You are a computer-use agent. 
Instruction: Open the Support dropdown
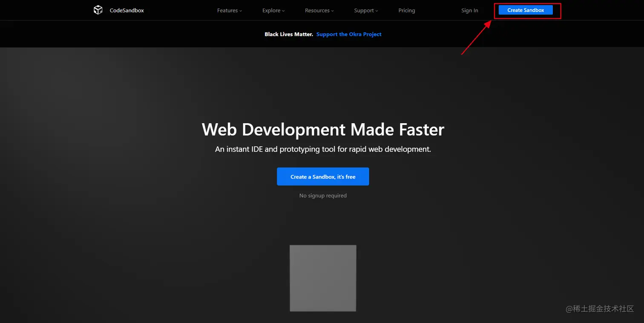[x=366, y=10]
